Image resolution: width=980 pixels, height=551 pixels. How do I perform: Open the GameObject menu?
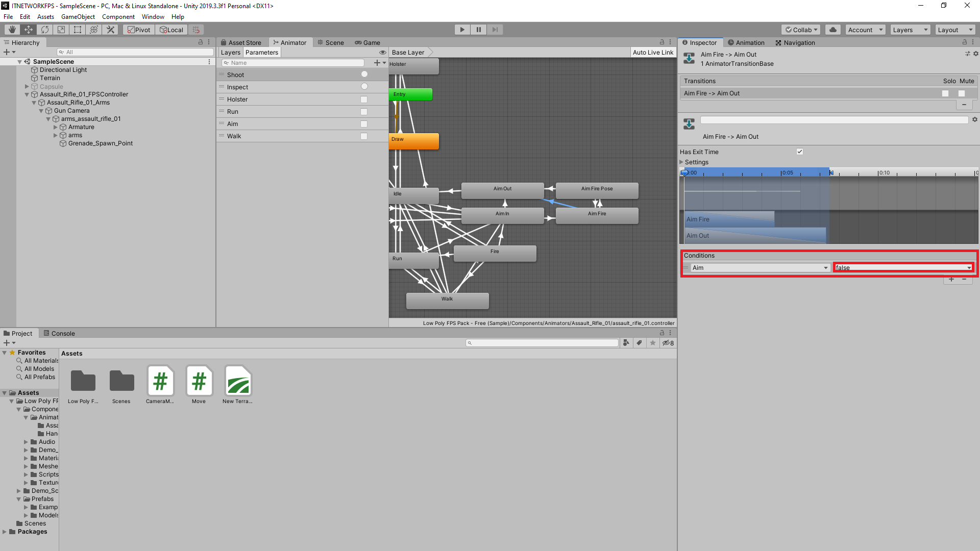[x=78, y=16]
